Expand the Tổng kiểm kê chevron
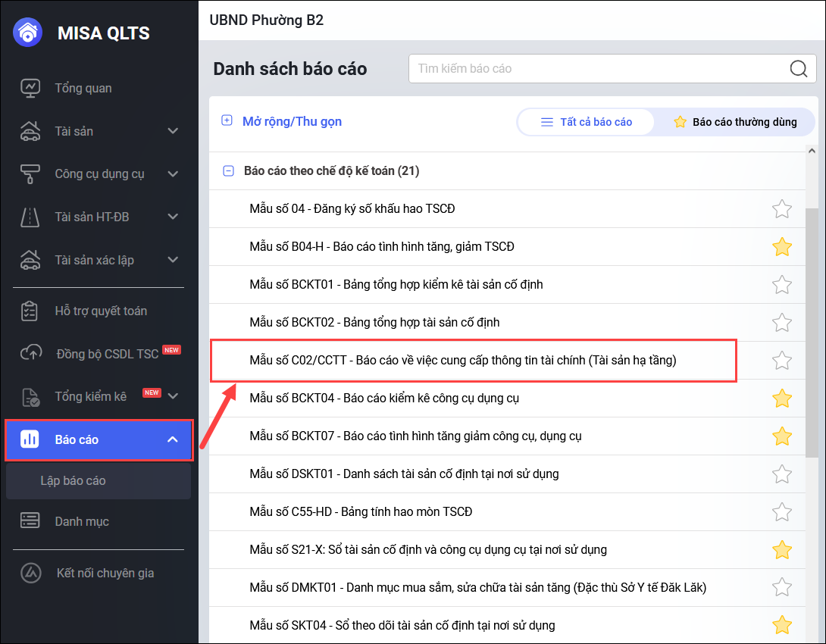 (173, 396)
